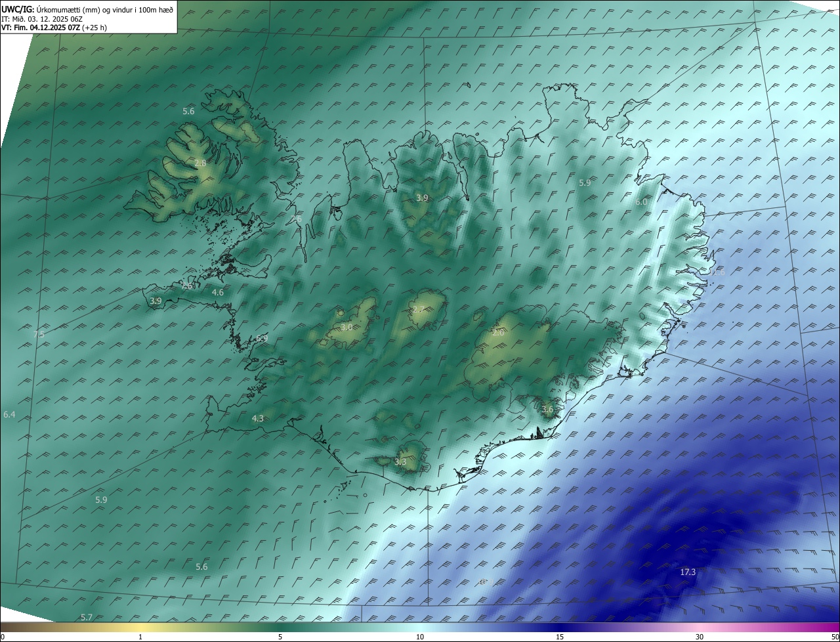Click the 50 tick on the color scale
Screen dimensions: 840x642
(x=835, y=637)
